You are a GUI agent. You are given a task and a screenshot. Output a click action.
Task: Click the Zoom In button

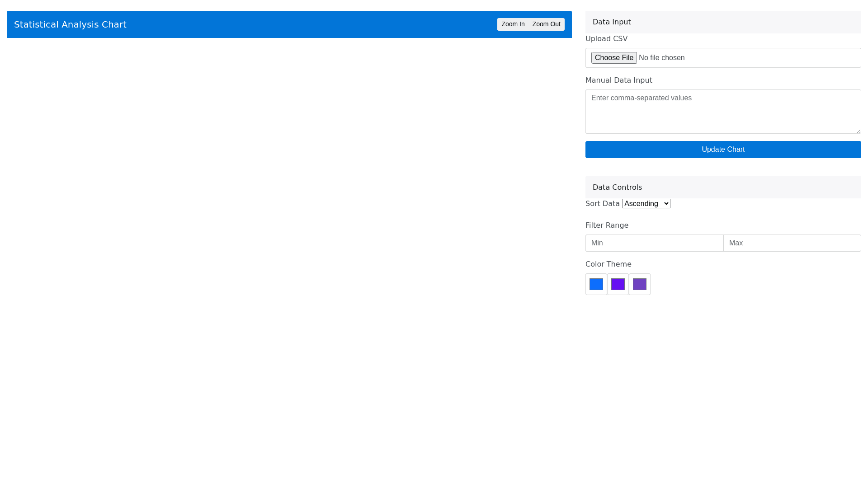coord(513,24)
